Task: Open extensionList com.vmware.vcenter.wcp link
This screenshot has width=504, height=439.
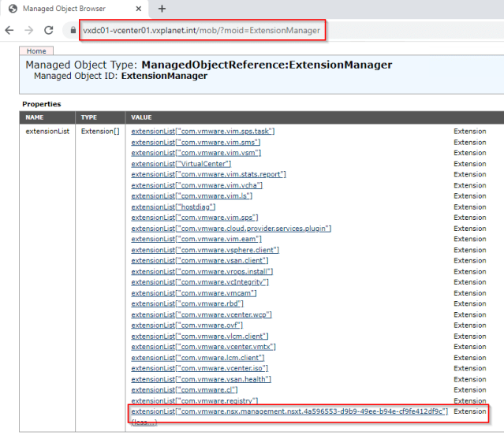Action: [202, 314]
